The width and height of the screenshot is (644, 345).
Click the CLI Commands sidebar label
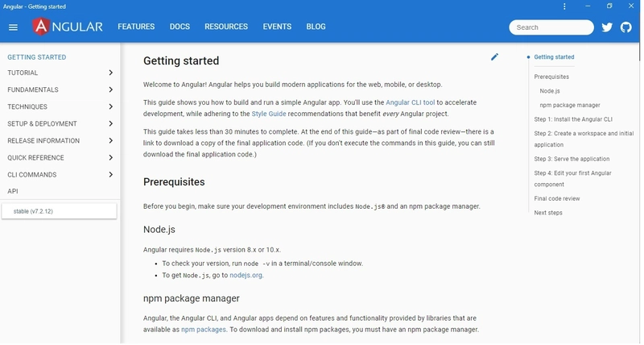point(32,175)
